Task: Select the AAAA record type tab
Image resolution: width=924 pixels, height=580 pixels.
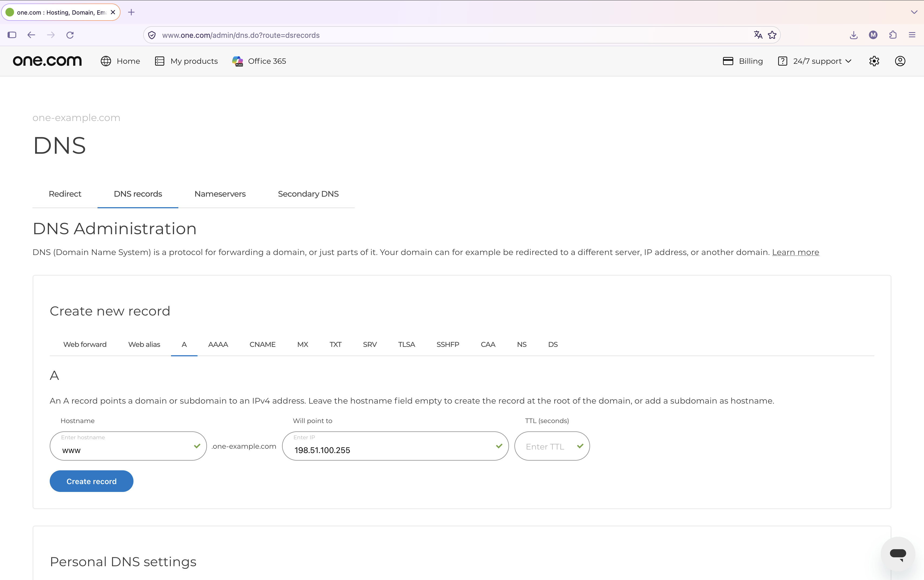Action: tap(218, 344)
